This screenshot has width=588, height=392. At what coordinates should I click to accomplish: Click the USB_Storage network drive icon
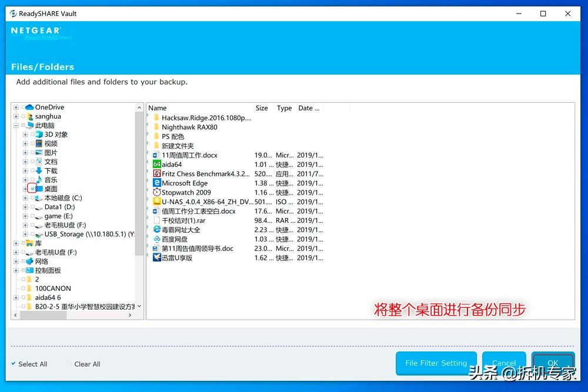(x=39, y=234)
